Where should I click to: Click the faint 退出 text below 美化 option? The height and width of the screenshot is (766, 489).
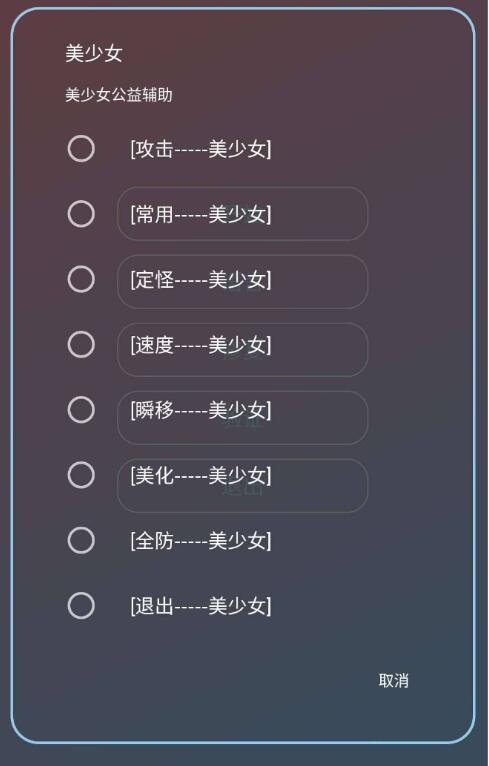coord(243,489)
